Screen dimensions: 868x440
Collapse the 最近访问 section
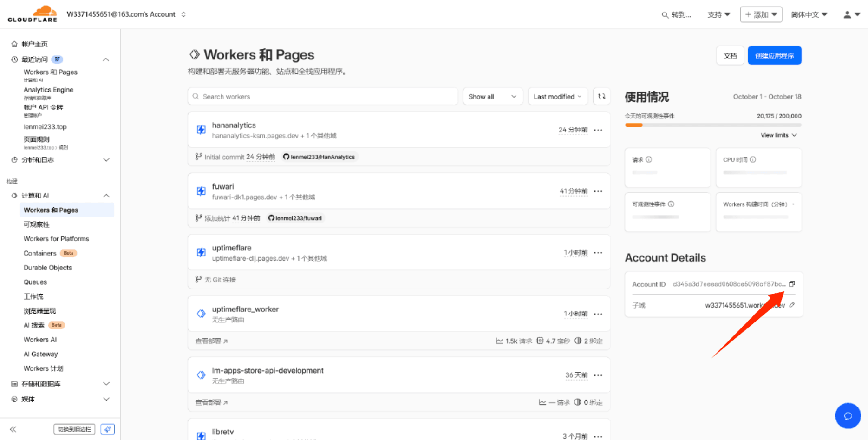106,59
